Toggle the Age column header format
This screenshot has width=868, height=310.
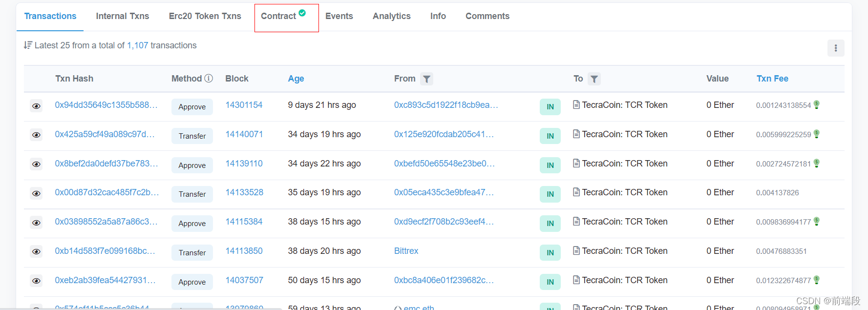pyautogui.click(x=296, y=79)
